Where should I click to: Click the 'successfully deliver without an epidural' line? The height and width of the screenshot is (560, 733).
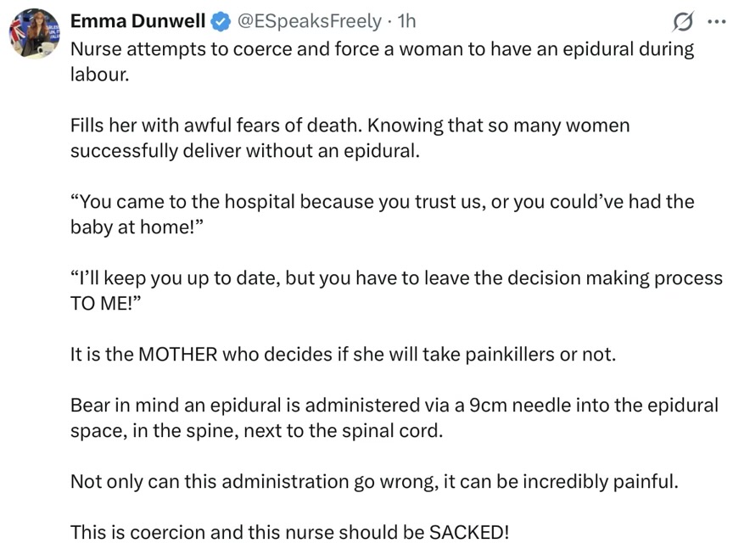pyautogui.click(x=244, y=152)
